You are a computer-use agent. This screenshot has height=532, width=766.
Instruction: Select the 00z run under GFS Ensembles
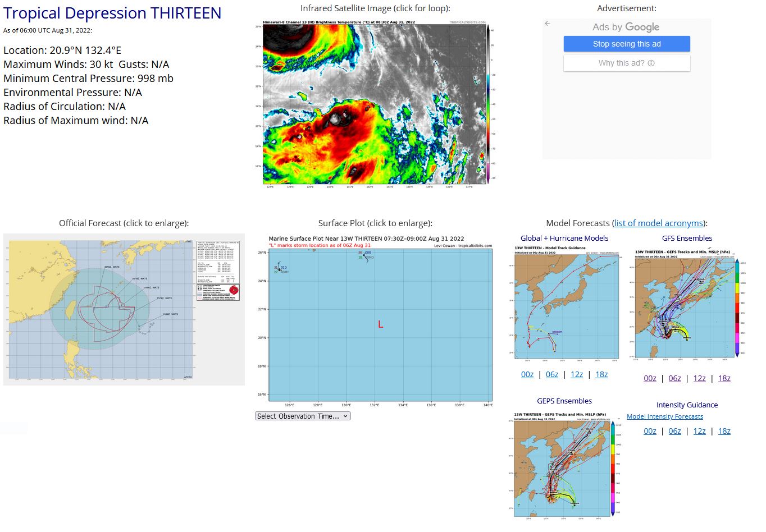(x=650, y=378)
